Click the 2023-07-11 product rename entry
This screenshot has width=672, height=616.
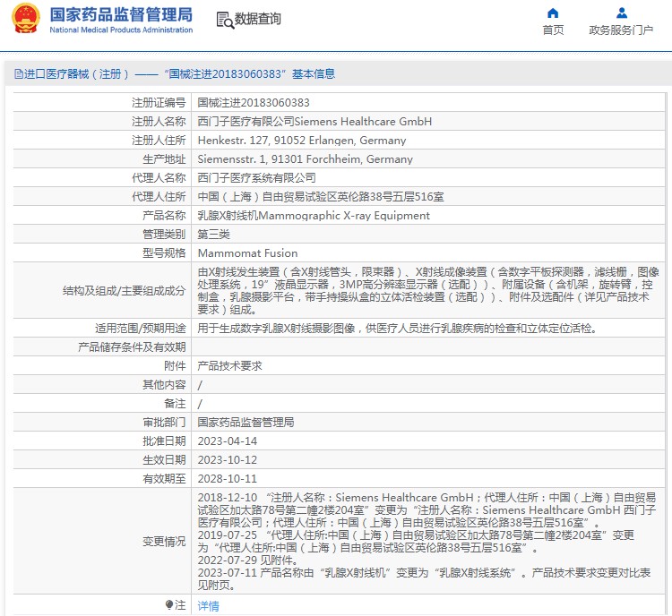424,578
